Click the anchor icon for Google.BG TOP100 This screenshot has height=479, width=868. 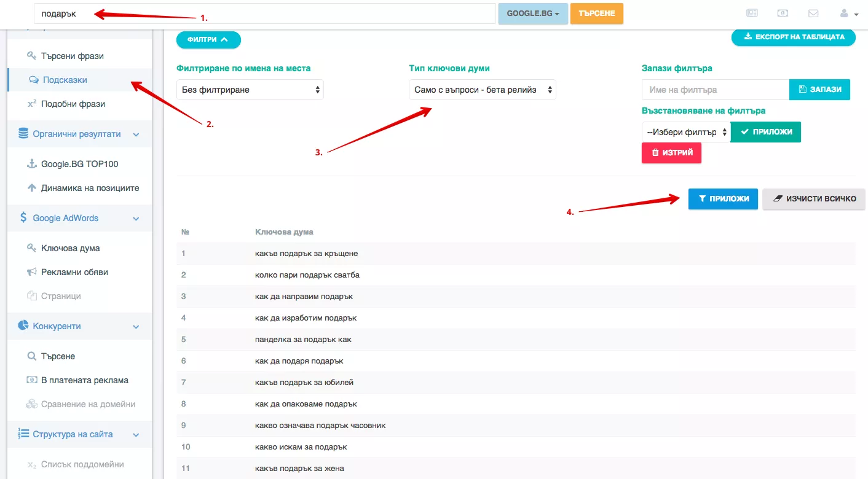(32, 164)
